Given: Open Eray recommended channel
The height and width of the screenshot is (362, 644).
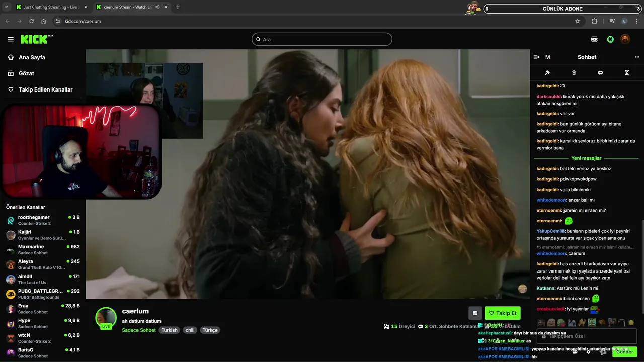Looking at the screenshot, I should click(43, 309).
